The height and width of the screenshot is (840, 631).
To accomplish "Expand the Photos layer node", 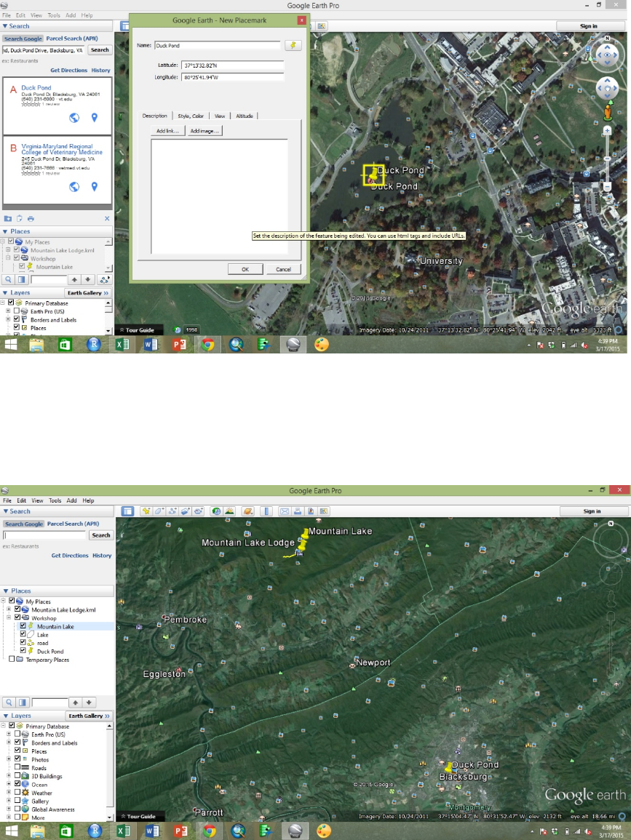I will point(9,759).
